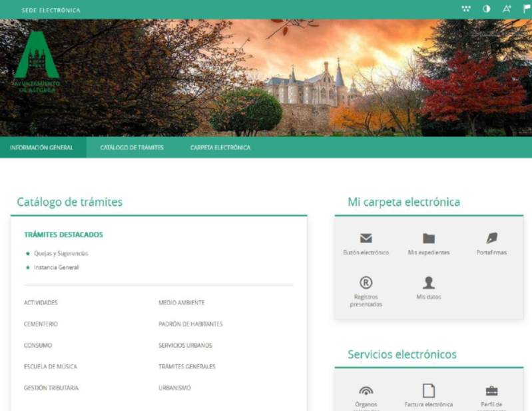This screenshot has width=532, height=411.
Task: Open Mis expedientes folder icon
Action: 429,238
